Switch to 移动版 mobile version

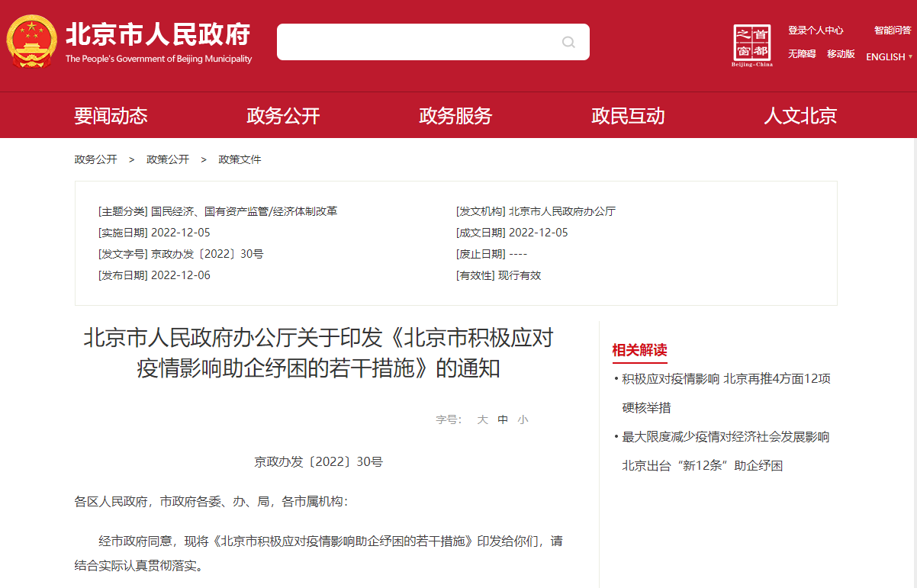pyautogui.click(x=841, y=54)
